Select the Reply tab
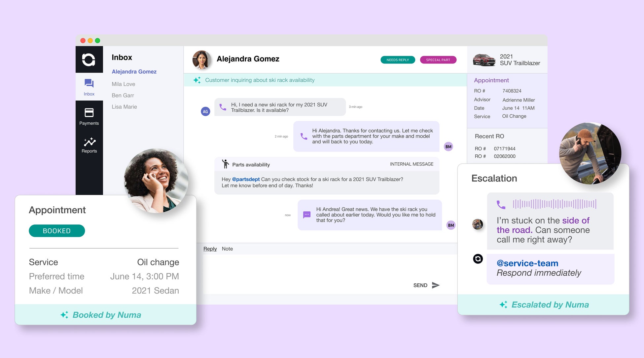Viewport: 644px width, 358px height. [x=210, y=249]
